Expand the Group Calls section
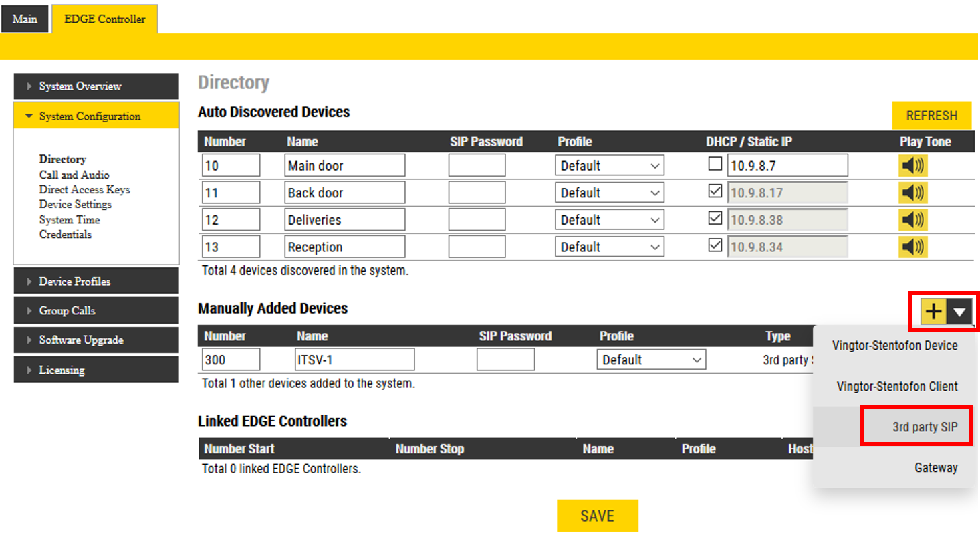 (96, 310)
